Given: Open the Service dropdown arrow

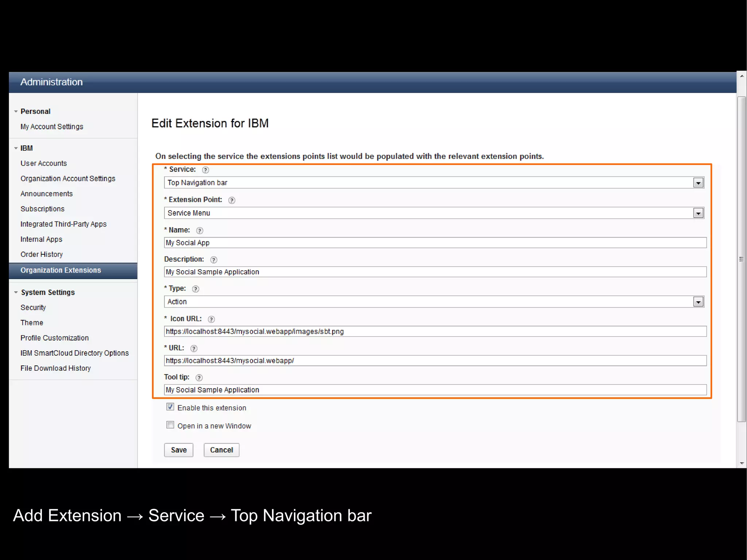Looking at the screenshot, I should point(698,183).
